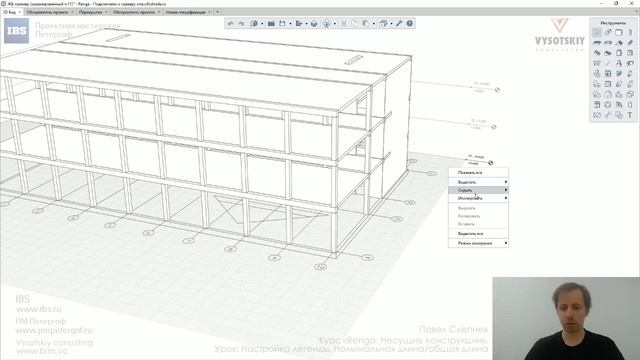
Task: Click the export icon in the top toolbar
Action: [299, 24]
